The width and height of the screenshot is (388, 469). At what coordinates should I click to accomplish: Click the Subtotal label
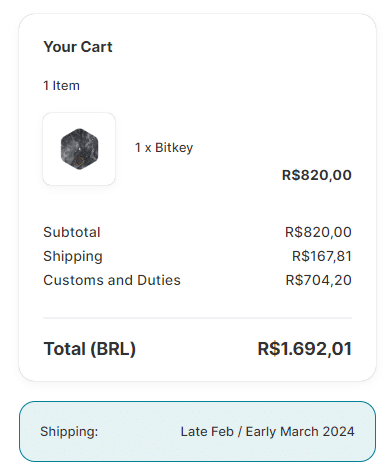[72, 232]
